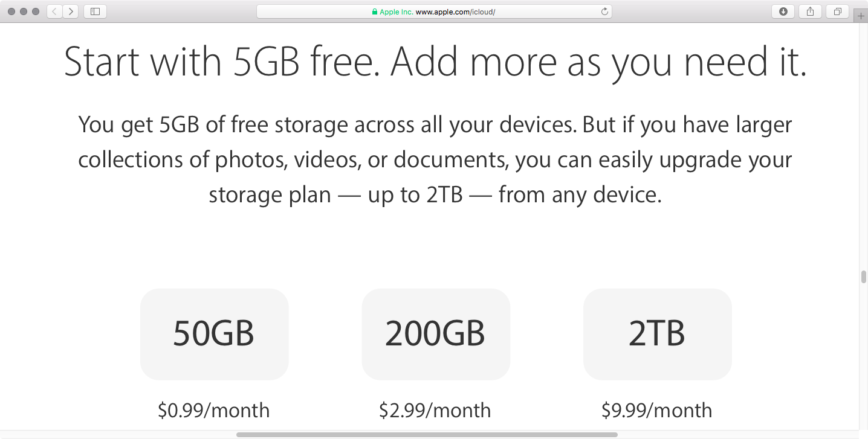The height and width of the screenshot is (439, 868).
Task: Click the $9.99/month price label
Action: coord(657,411)
